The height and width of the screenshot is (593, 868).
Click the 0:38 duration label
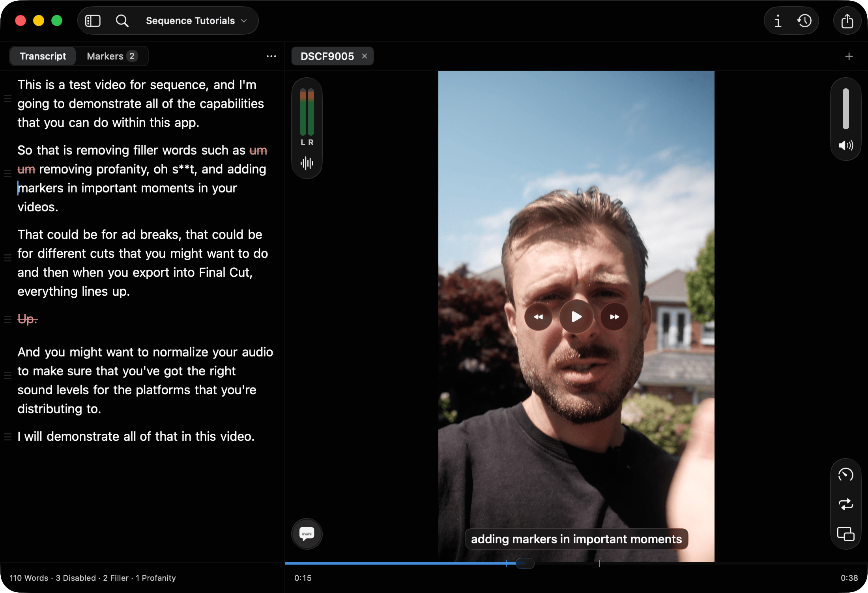(849, 578)
